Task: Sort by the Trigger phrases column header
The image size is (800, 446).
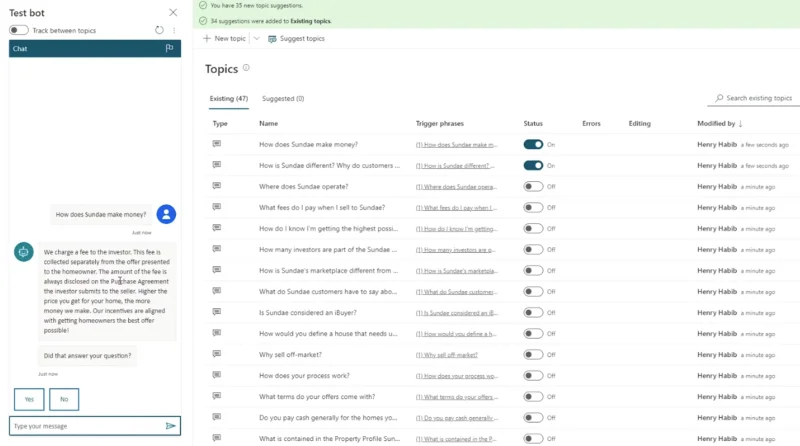Action: click(x=439, y=123)
